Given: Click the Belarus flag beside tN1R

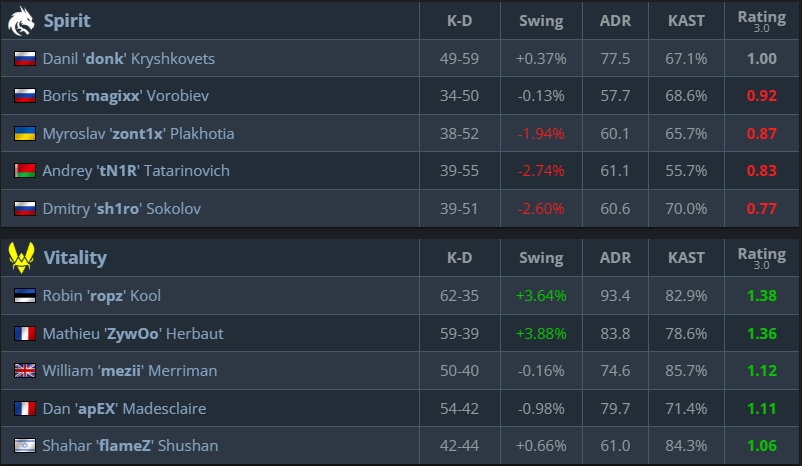Looking at the screenshot, I should click(25, 171).
